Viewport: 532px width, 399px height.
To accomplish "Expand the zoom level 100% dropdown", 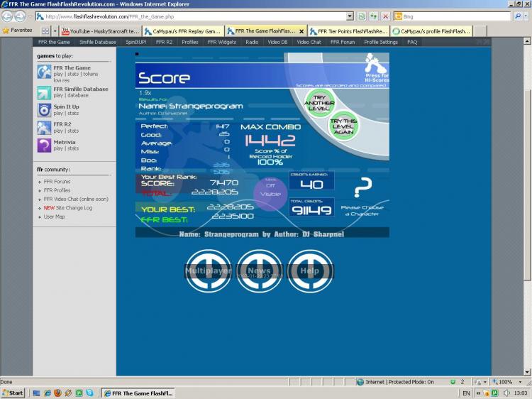I will coord(519,382).
